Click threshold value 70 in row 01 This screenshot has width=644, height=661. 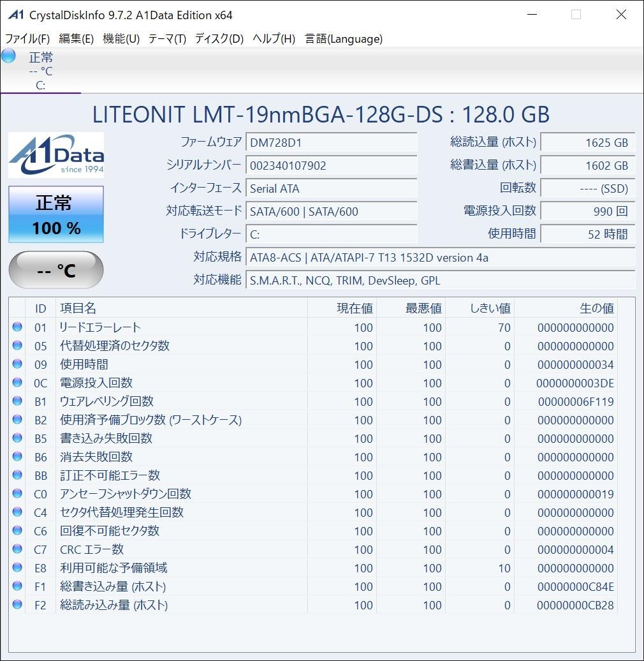(504, 327)
